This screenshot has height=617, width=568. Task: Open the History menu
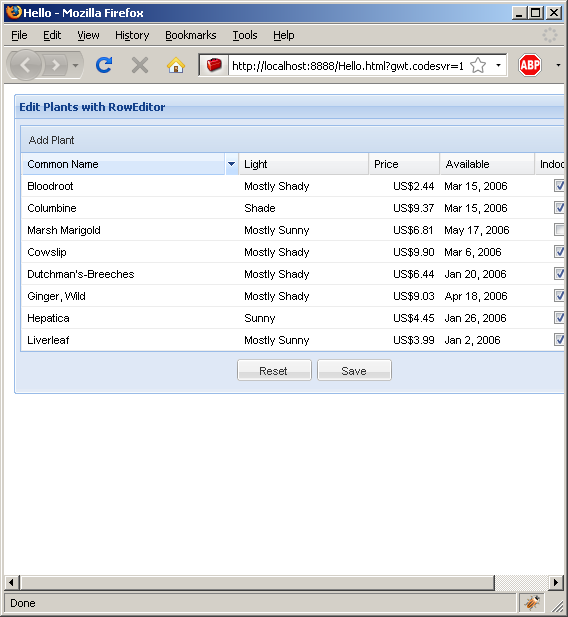[132, 35]
